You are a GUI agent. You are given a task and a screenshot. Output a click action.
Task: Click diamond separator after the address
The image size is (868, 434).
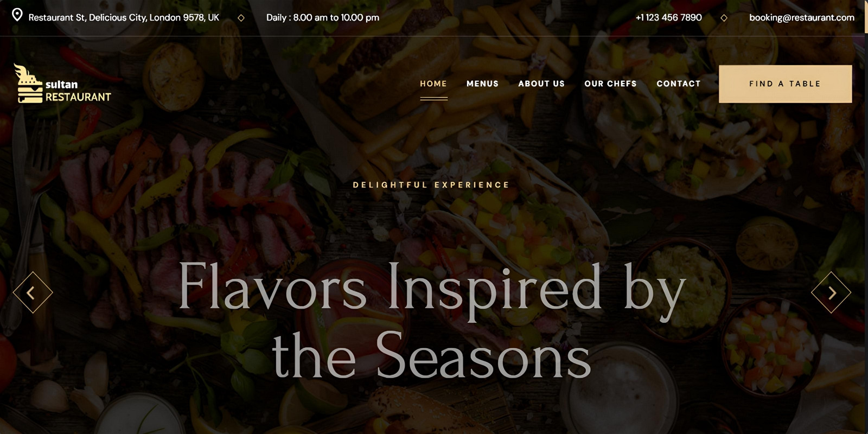[241, 18]
